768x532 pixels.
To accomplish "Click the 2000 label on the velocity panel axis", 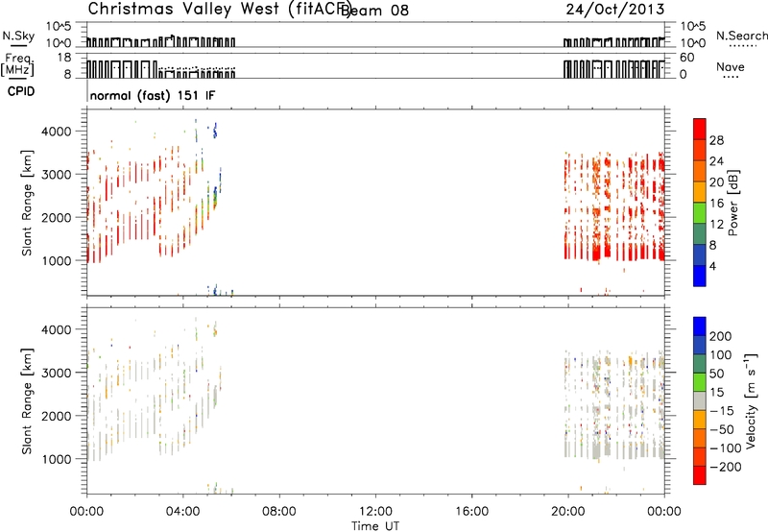I will click(57, 416).
